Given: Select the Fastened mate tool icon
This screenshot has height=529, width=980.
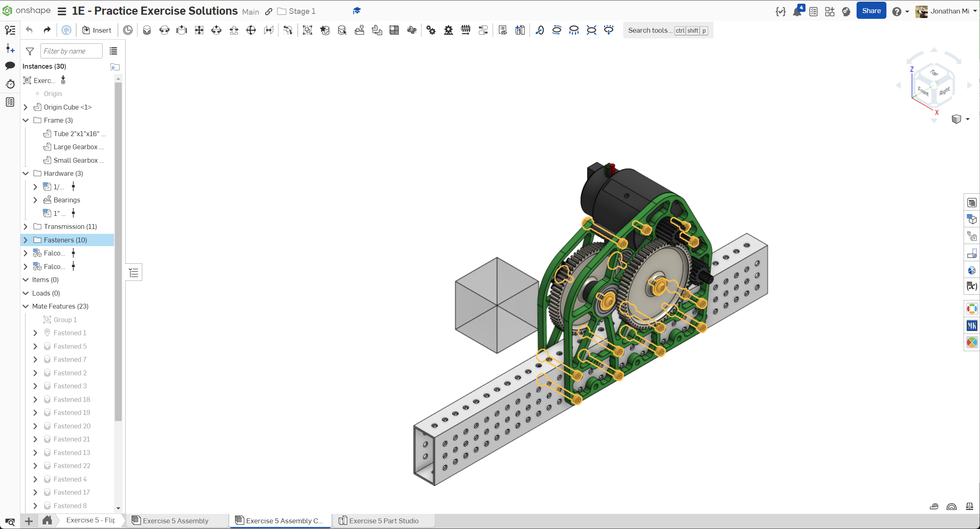Looking at the screenshot, I should click(x=147, y=30).
